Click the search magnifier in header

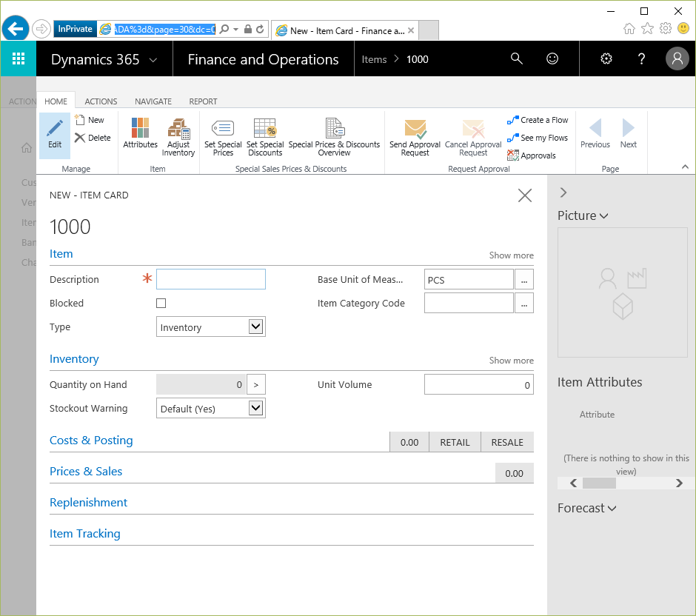[517, 59]
